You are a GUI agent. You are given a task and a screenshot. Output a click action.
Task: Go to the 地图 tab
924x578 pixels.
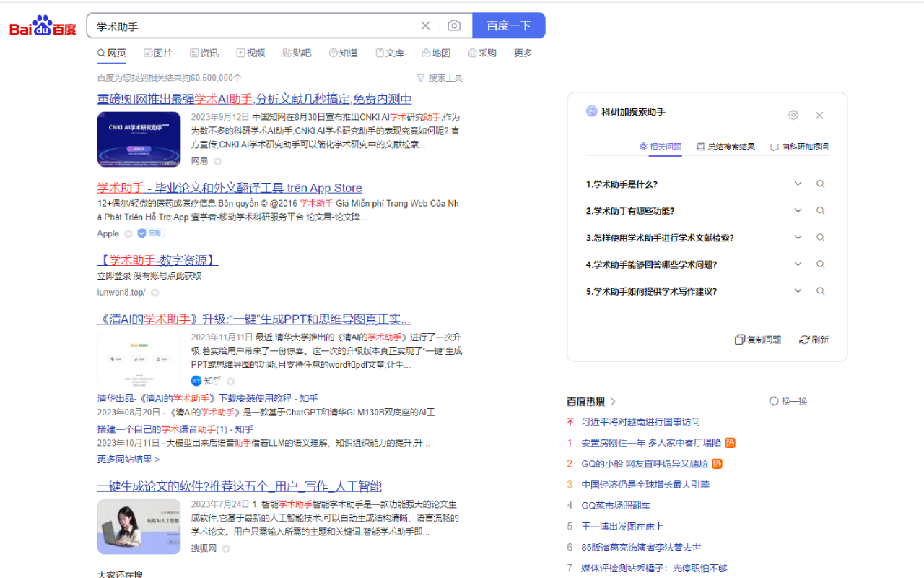(436, 53)
